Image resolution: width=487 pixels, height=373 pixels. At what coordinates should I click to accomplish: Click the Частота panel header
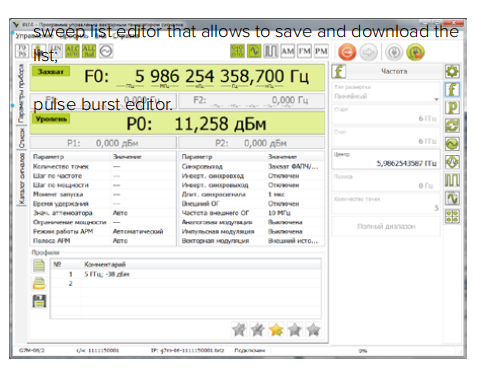click(394, 71)
